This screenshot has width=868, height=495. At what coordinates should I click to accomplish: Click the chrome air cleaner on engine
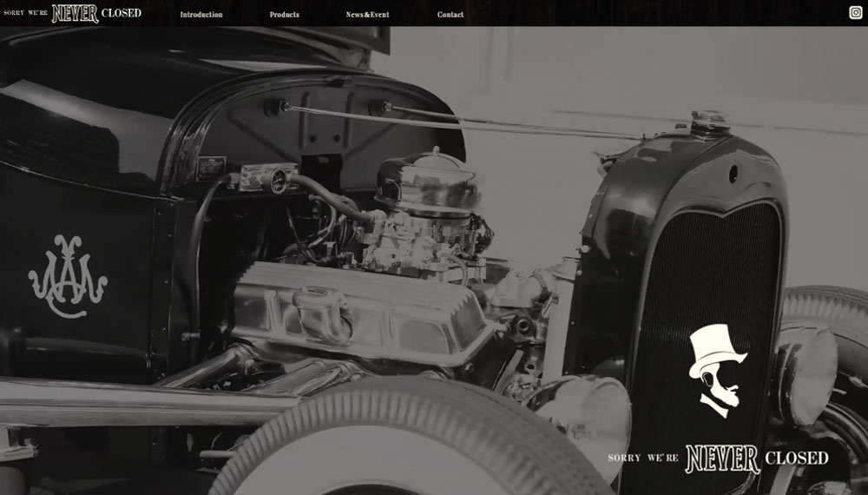[x=429, y=178]
